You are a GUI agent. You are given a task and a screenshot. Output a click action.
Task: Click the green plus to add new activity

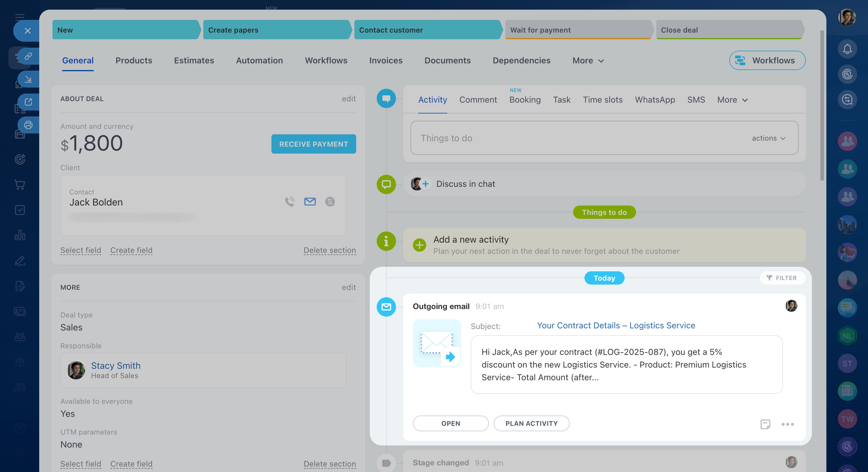419,245
